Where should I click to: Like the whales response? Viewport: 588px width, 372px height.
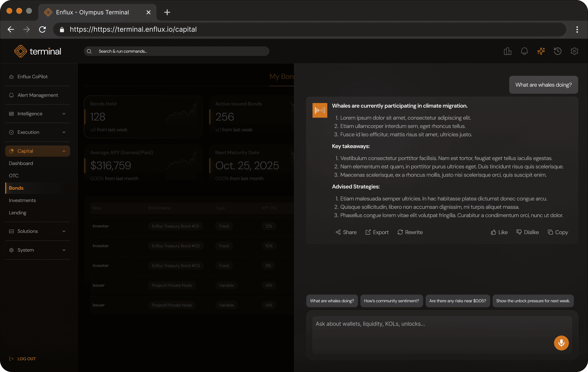pos(499,232)
